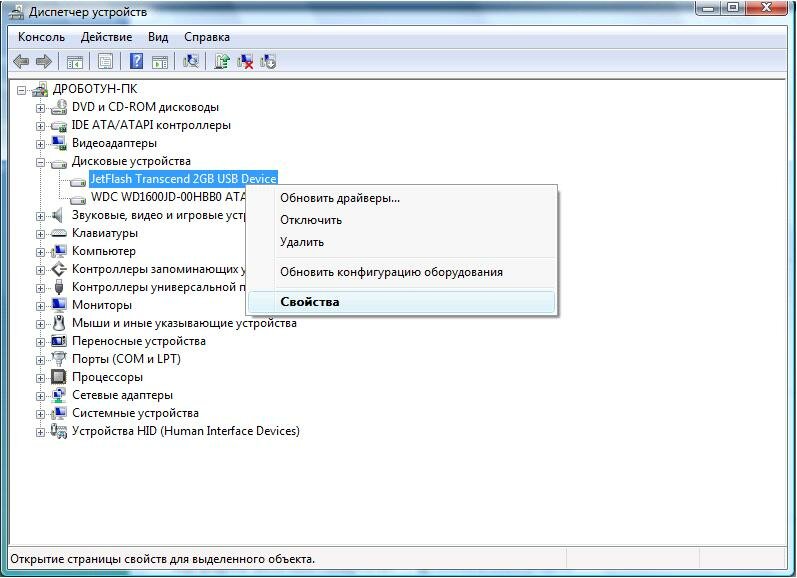Expand the Системные устройства node
The height and width of the screenshot is (578, 797).
(40, 414)
